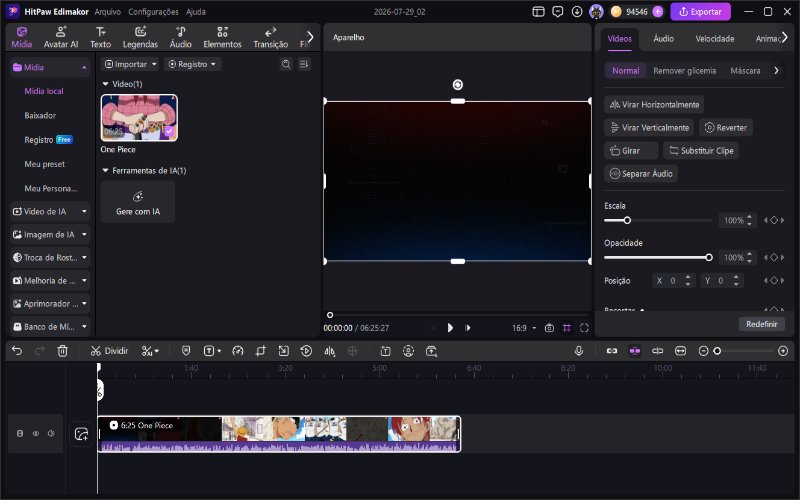Click Virar Horizontalmente button
The image size is (800, 500).
click(x=654, y=105)
